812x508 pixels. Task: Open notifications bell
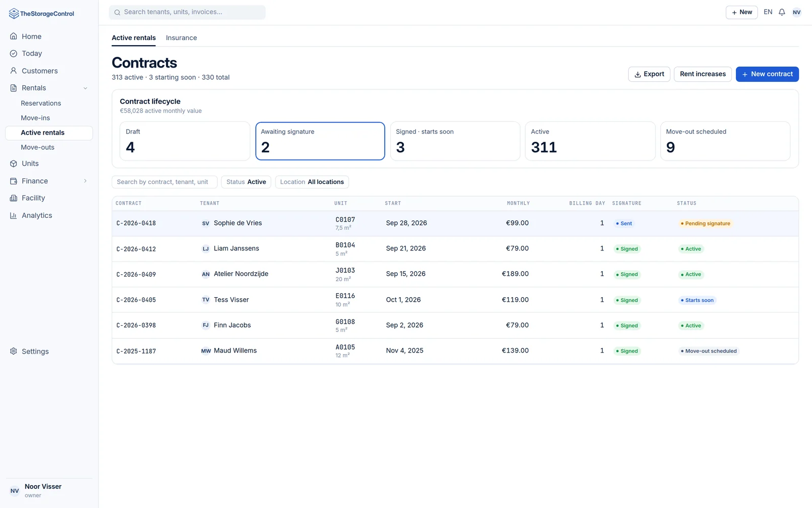point(782,12)
